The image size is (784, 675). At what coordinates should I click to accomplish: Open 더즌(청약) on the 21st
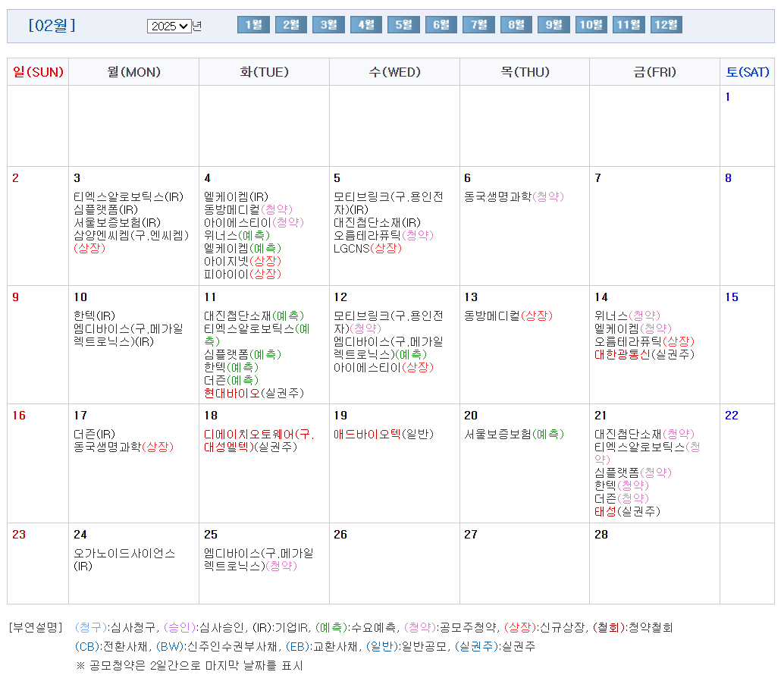[622, 498]
